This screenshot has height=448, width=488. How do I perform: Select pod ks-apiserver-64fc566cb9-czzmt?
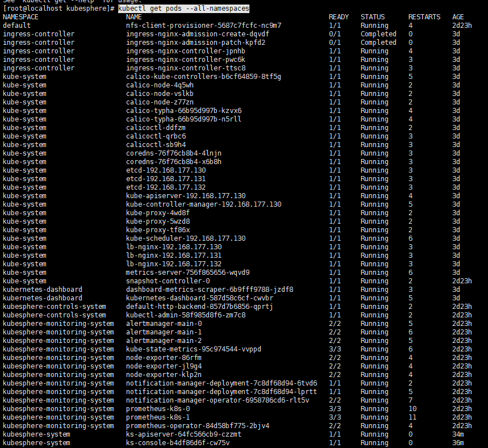click(x=183, y=434)
